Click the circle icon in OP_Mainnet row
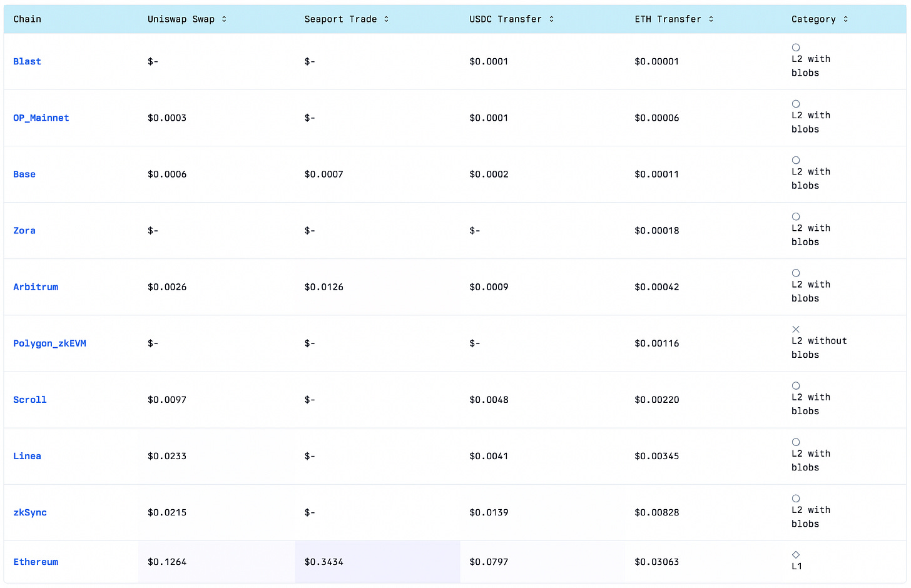The image size is (911, 588). (796, 104)
